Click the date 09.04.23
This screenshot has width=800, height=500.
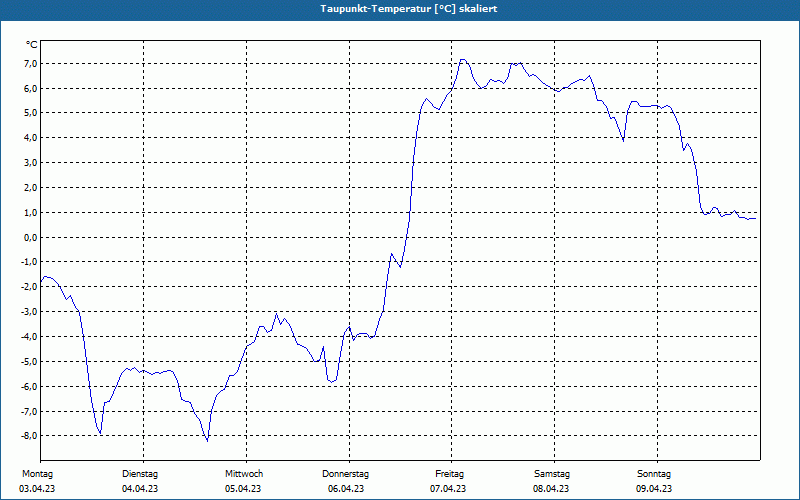click(x=654, y=489)
